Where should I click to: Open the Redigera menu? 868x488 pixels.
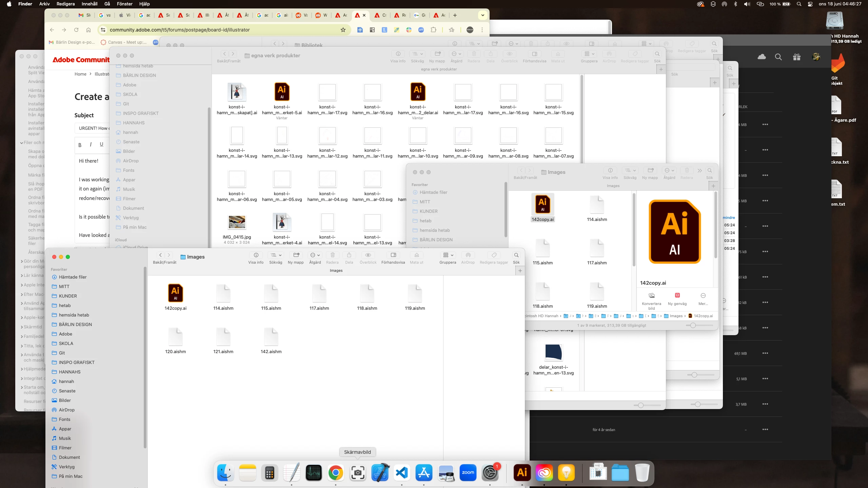point(65,4)
